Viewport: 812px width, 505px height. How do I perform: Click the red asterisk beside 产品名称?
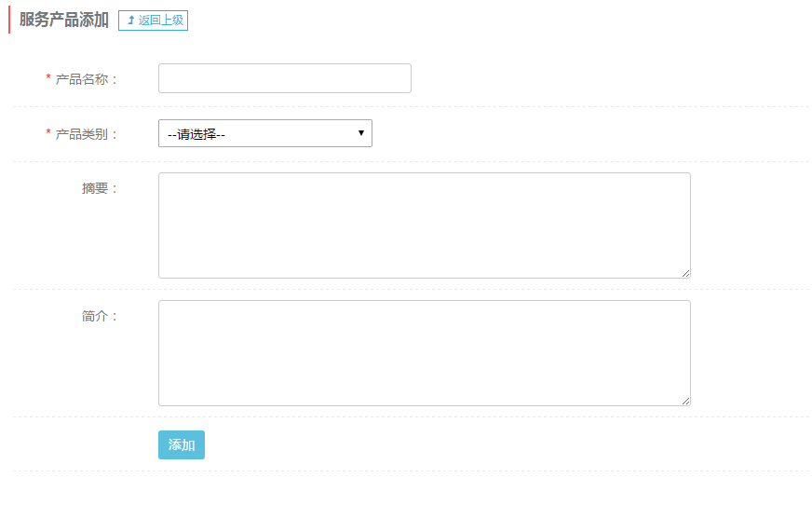[48, 77]
